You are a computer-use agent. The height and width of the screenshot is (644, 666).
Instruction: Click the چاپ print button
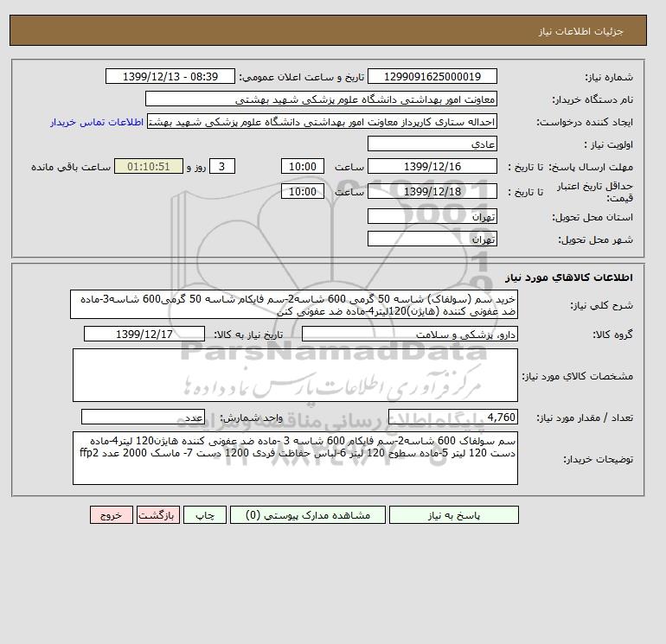tap(205, 515)
